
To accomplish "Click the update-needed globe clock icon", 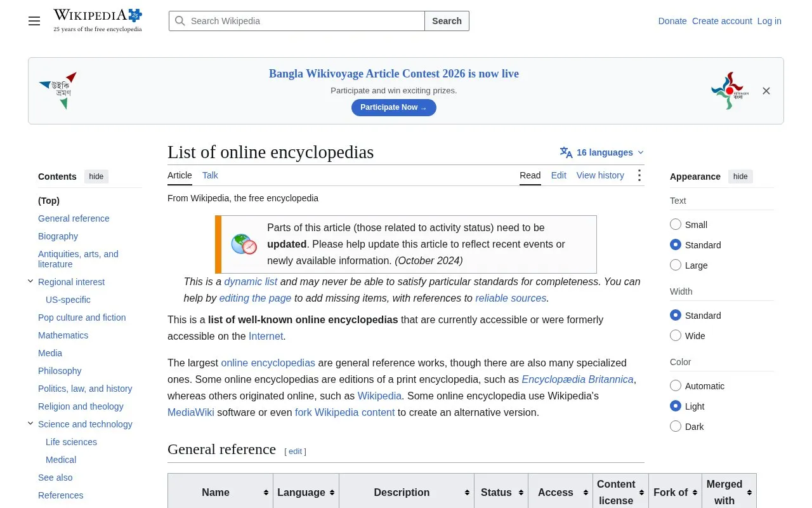I will pyautogui.click(x=244, y=244).
